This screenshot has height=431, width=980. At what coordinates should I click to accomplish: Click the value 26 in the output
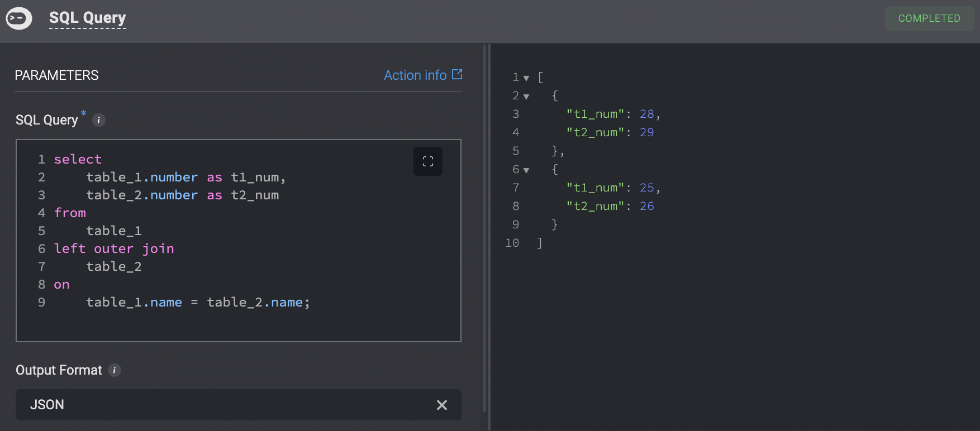pyautogui.click(x=647, y=206)
